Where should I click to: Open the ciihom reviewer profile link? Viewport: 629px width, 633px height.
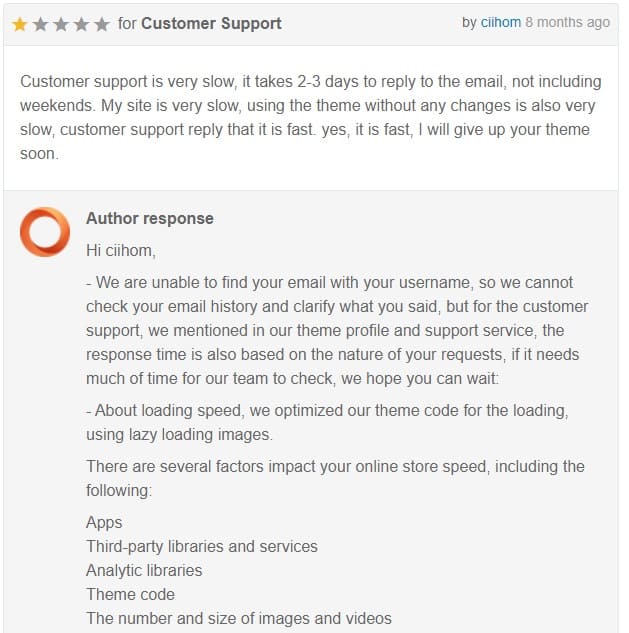501,22
